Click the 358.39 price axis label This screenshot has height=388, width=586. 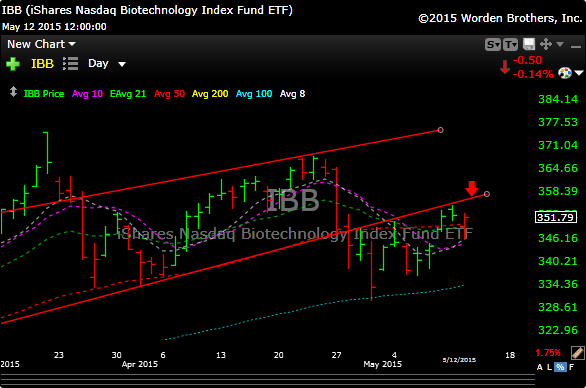click(558, 191)
